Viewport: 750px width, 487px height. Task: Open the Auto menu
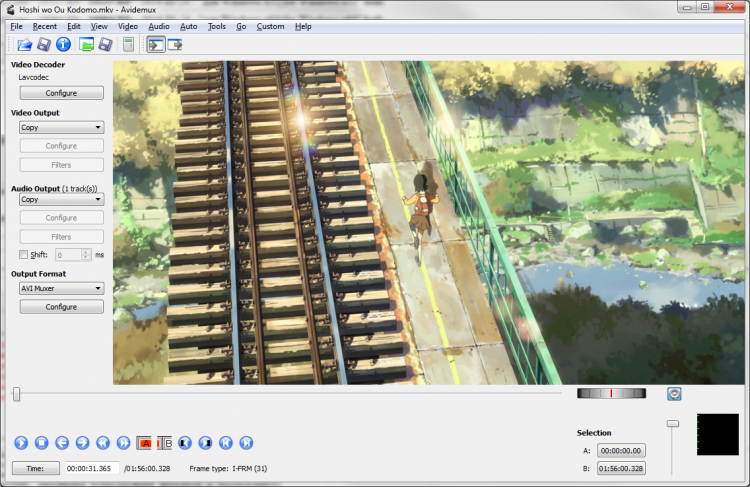point(188,26)
